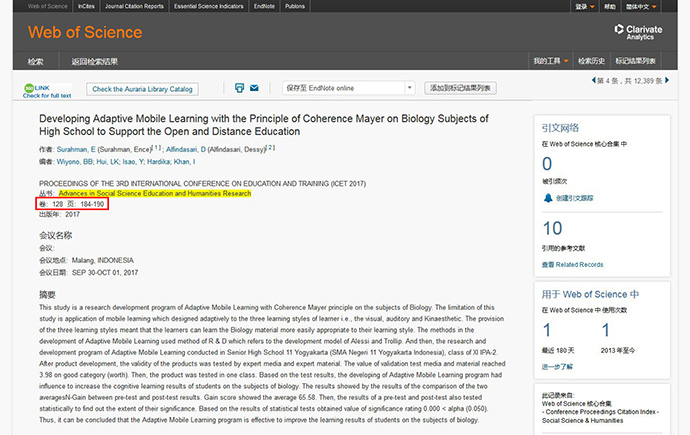Open editor link Khan, I
This screenshot has width=690, height=435.
point(184,162)
